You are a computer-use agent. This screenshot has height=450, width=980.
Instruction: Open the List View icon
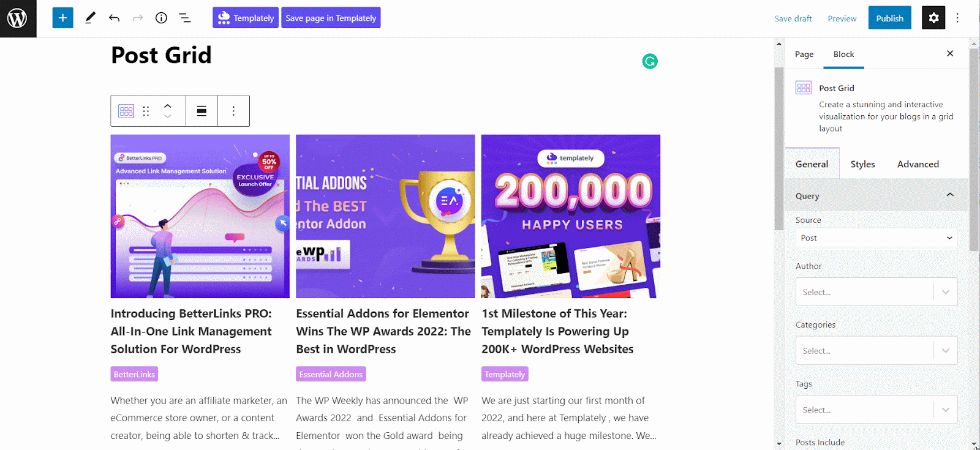[185, 18]
